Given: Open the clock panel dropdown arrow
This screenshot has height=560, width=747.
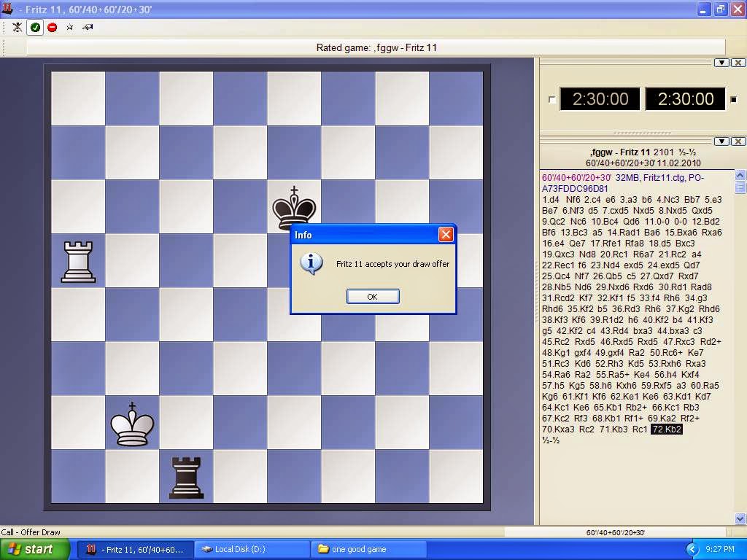Looking at the screenshot, I should (721, 63).
